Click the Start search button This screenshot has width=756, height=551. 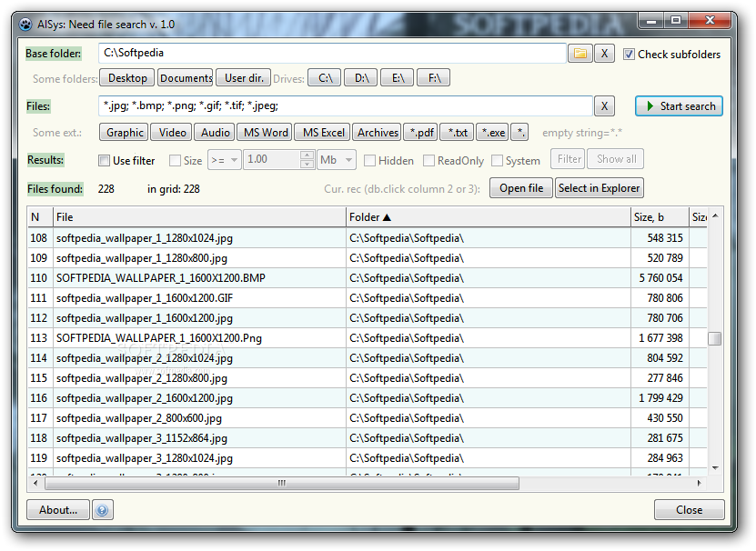tap(679, 106)
